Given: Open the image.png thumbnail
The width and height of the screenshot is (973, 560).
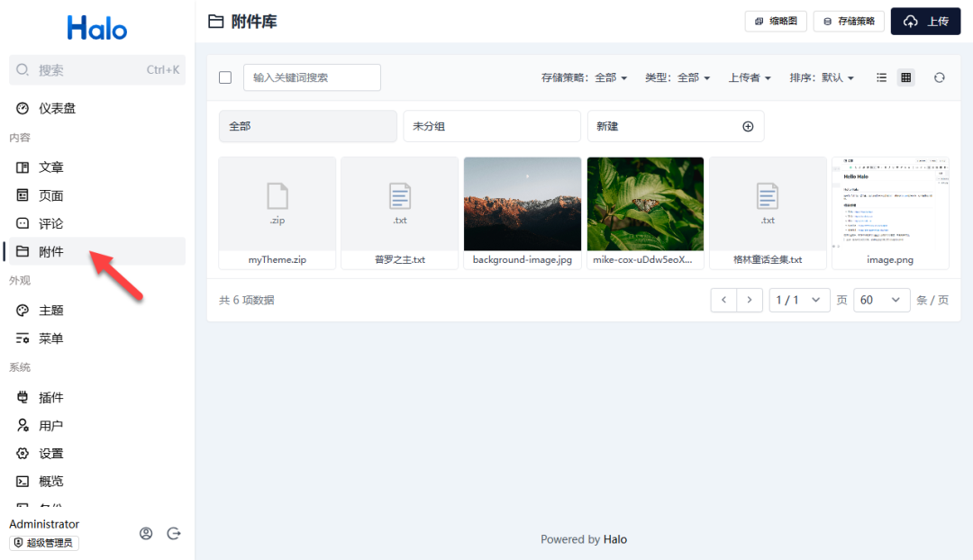Looking at the screenshot, I should point(890,204).
